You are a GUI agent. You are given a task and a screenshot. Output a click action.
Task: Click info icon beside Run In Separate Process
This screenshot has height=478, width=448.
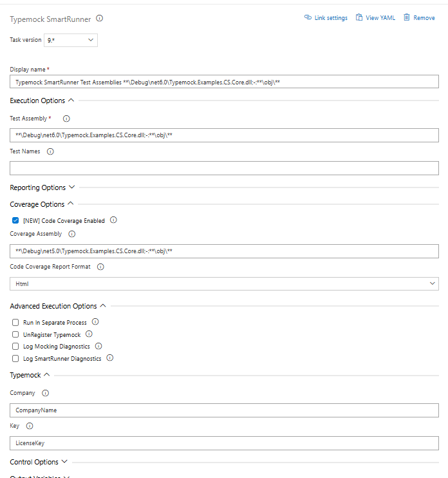[95, 321]
